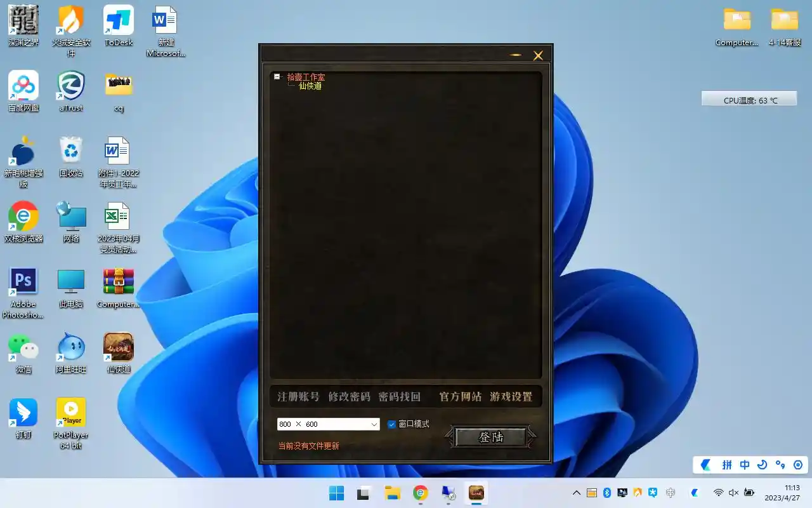
Task: Open the Wi-Fi network tray icon
Action: 718,493
